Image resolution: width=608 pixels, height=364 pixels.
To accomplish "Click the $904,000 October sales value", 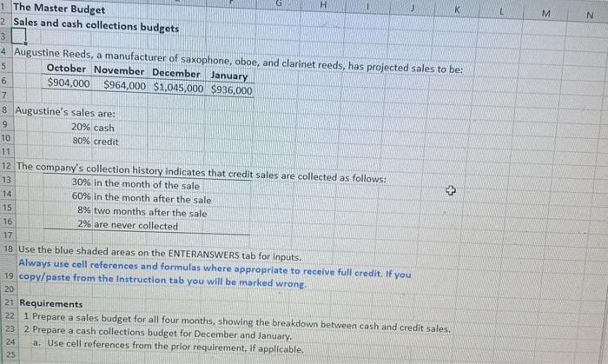I will pyautogui.click(x=69, y=83).
